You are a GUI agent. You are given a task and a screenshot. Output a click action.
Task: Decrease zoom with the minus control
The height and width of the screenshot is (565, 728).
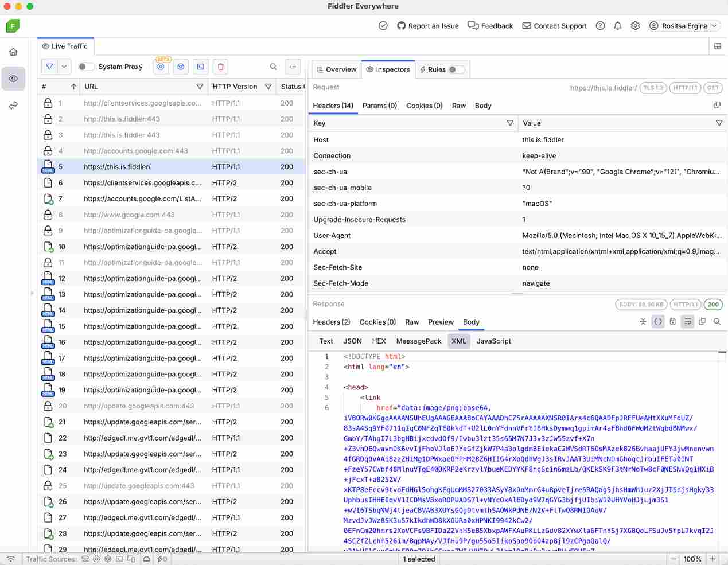pyautogui.click(x=674, y=559)
